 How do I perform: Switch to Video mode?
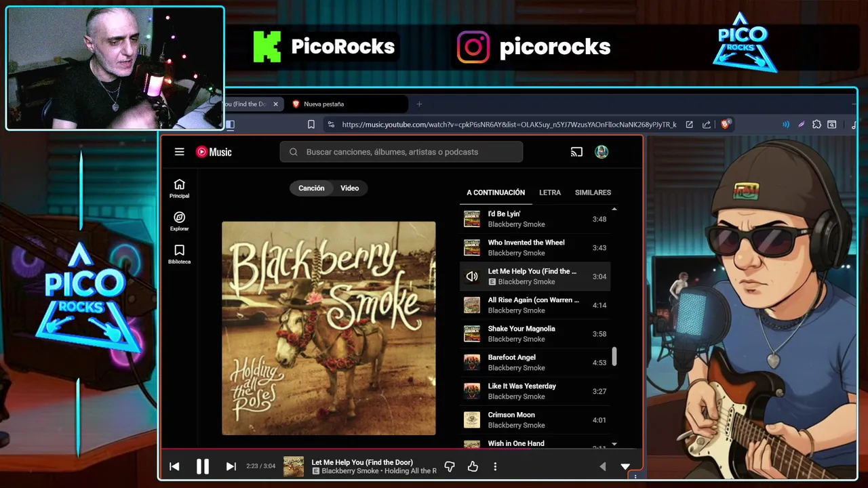click(350, 188)
